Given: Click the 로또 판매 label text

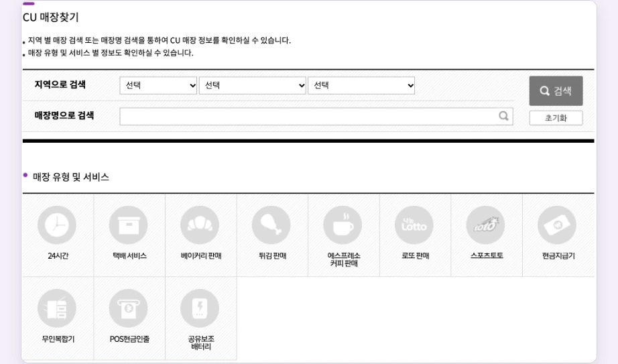Looking at the screenshot, I should pyautogui.click(x=415, y=255).
